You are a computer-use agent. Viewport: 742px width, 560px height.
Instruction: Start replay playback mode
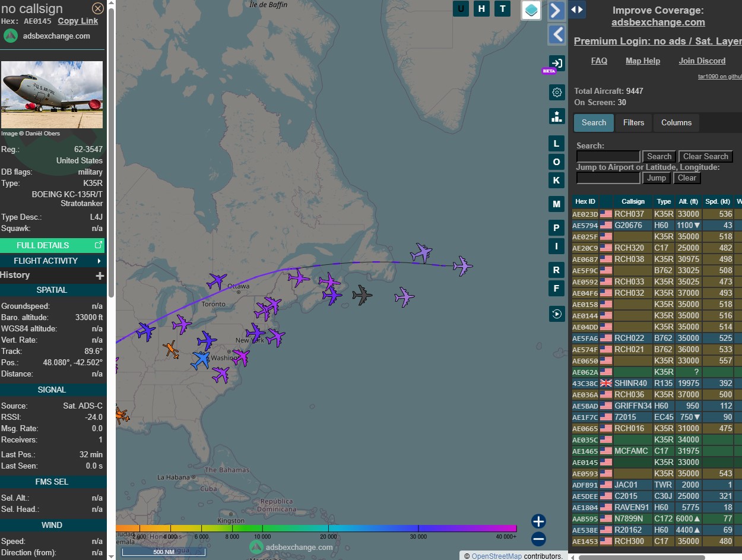point(557,314)
